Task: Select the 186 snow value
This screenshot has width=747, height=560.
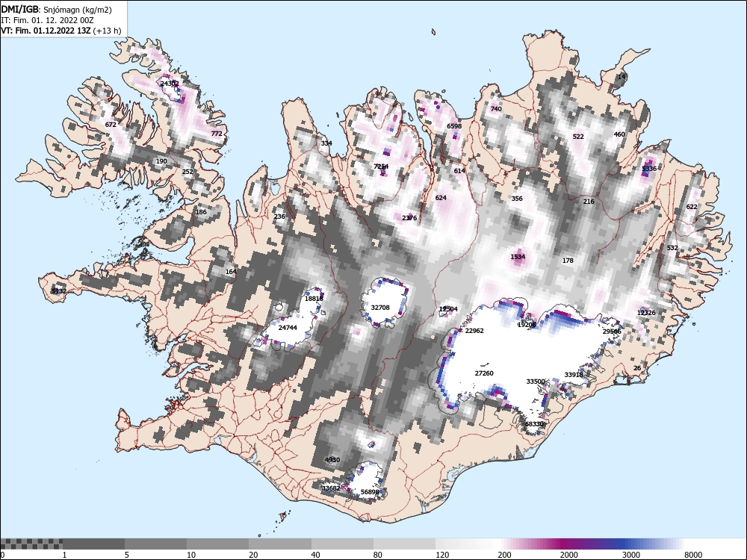Action: click(x=201, y=212)
